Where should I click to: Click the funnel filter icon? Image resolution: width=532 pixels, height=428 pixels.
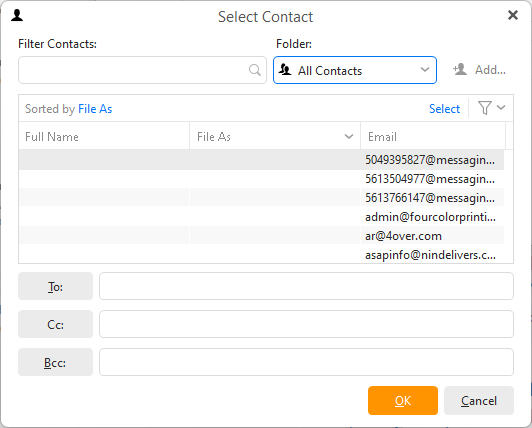point(484,108)
